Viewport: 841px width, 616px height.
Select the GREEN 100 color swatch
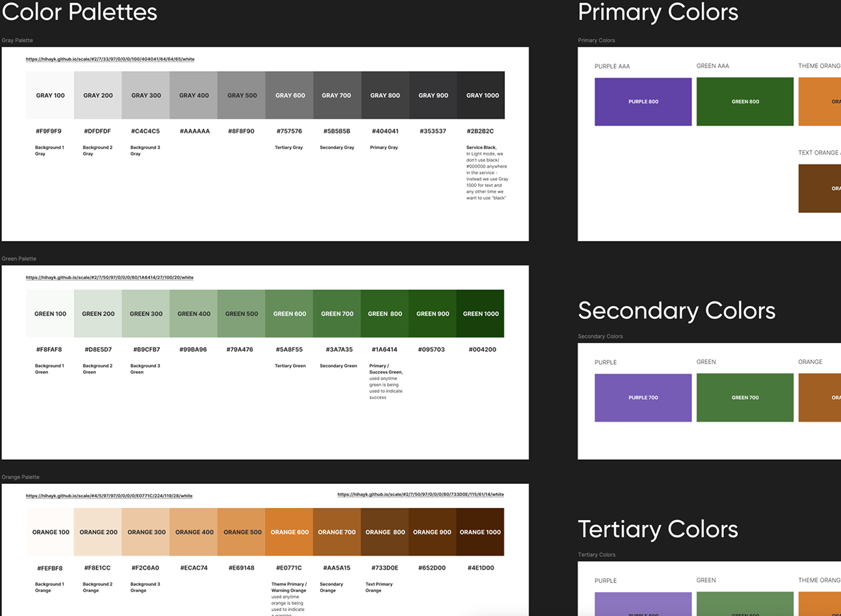50,313
